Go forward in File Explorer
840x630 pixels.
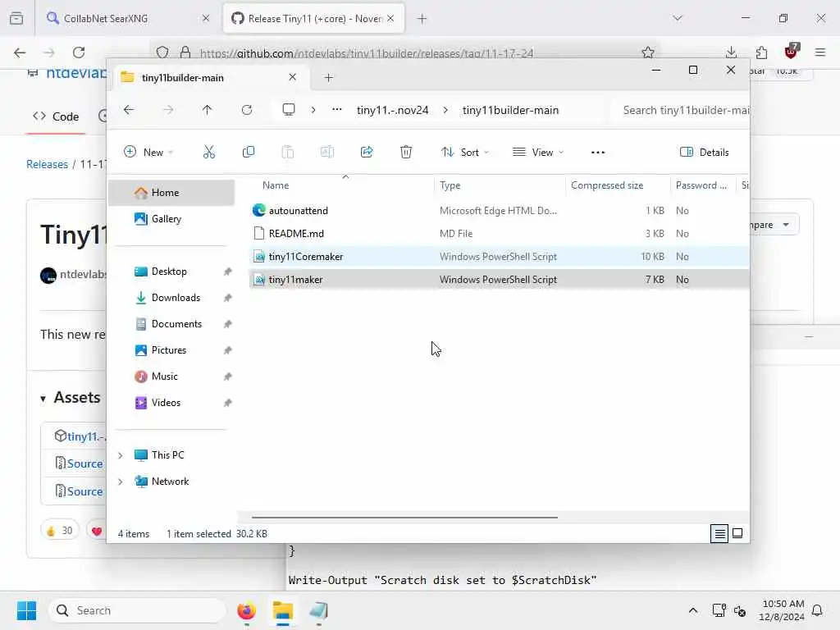click(x=168, y=110)
